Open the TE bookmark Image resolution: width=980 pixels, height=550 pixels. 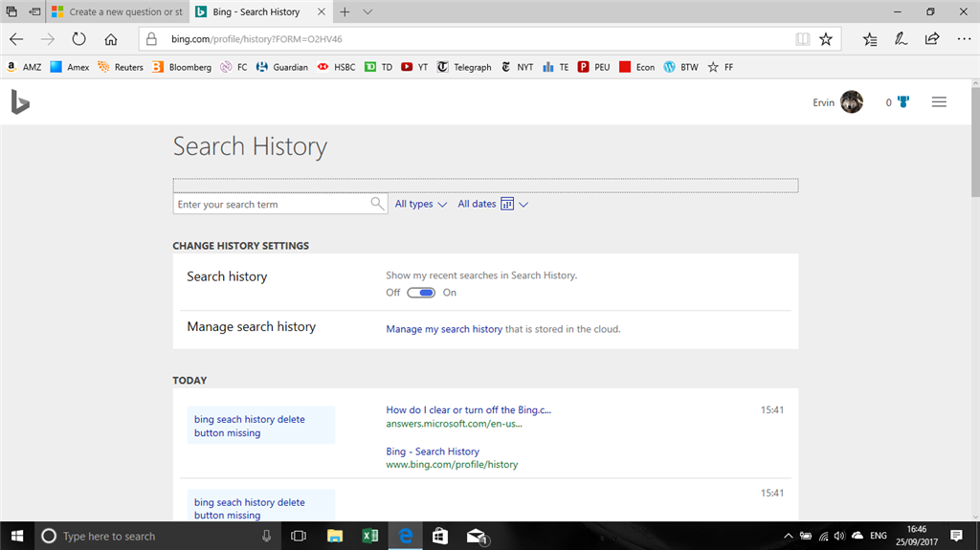click(556, 67)
